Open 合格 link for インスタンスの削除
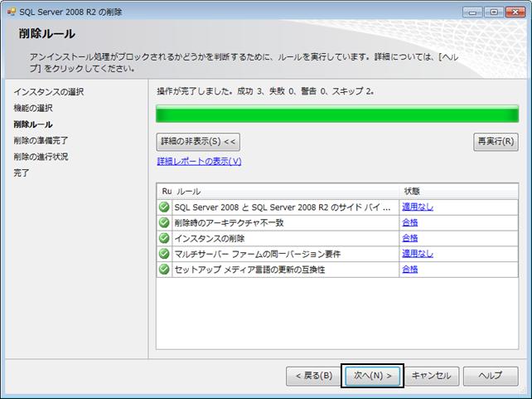 (410, 238)
